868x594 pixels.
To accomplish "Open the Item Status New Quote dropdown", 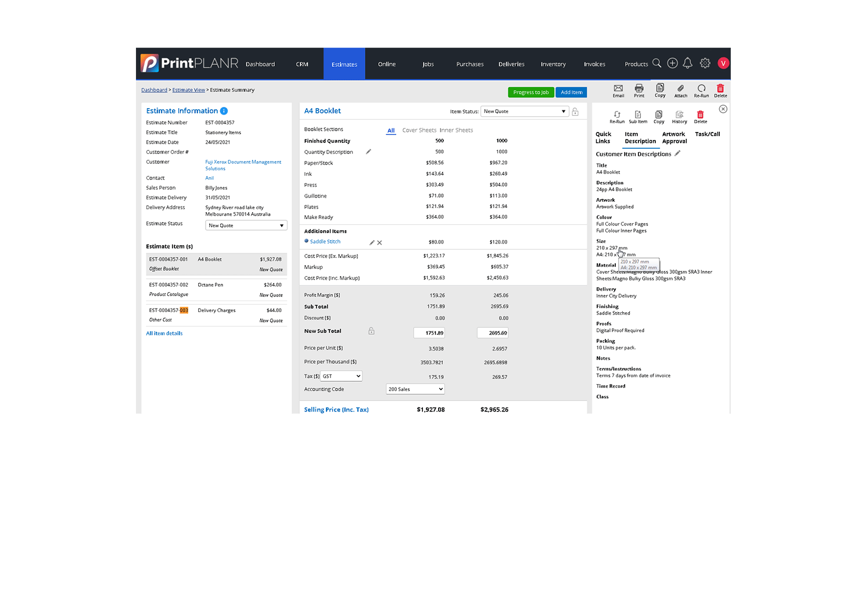I will coord(525,112).
